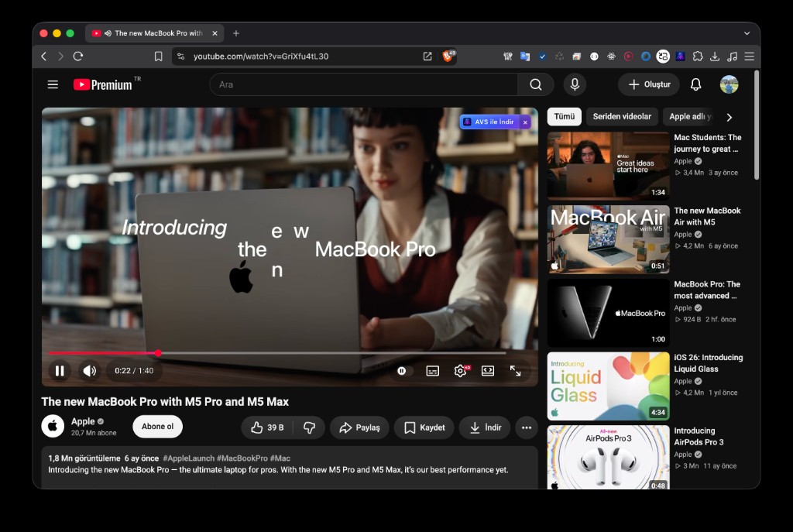Bookmark this page with the bookmark icon
Viewport: 793px width, 532px height.
158,56
